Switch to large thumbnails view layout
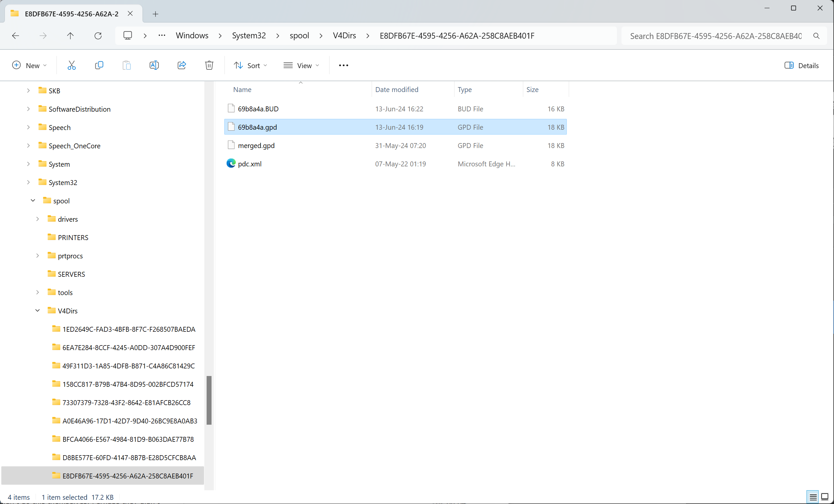Screen dimensions: 834x504 [x=825, y=496]
